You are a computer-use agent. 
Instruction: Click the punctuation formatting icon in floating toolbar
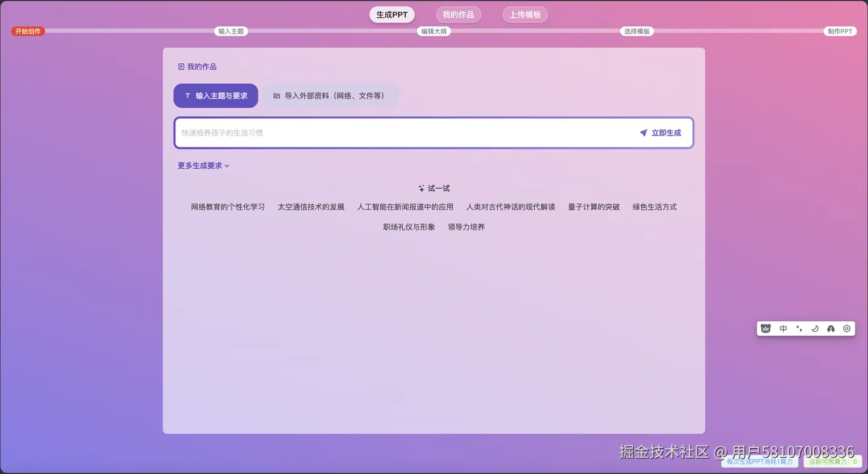tap(799, 328)
